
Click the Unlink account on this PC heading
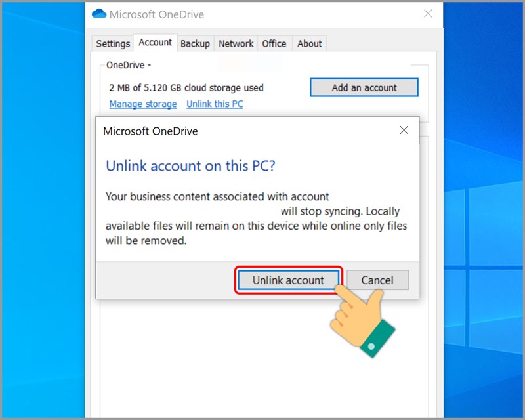[x=190, y=166]
